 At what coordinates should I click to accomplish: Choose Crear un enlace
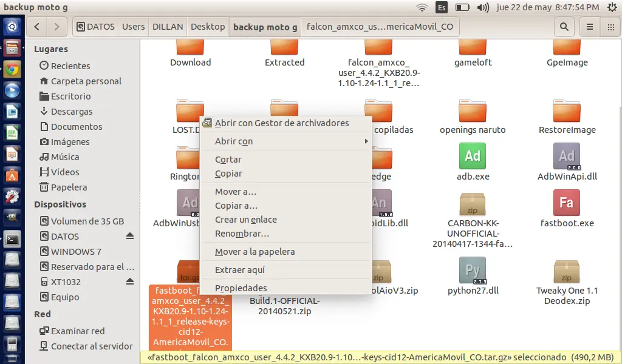click(285, 220)
